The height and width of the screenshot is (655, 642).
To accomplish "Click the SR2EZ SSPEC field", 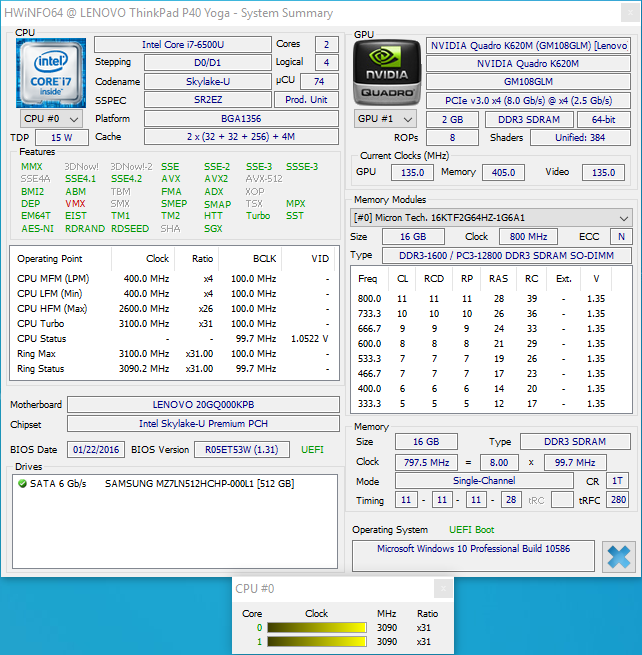I will tap(208, 100).
